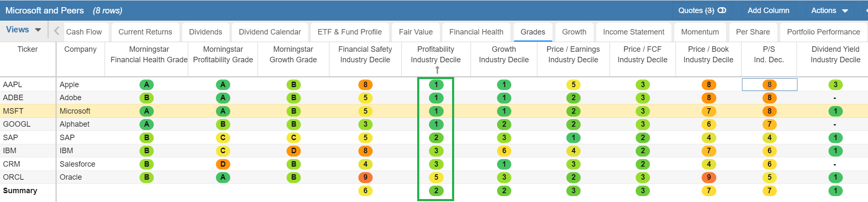Screen dimensions: 868x202
Task: Open the Dividends tab
Action: coord(205,32)
